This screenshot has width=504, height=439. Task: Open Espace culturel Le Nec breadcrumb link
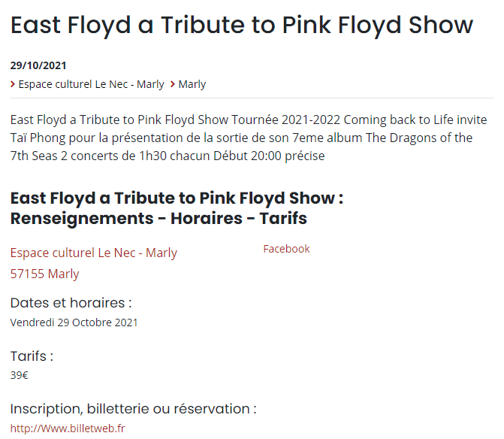[92, 84]
